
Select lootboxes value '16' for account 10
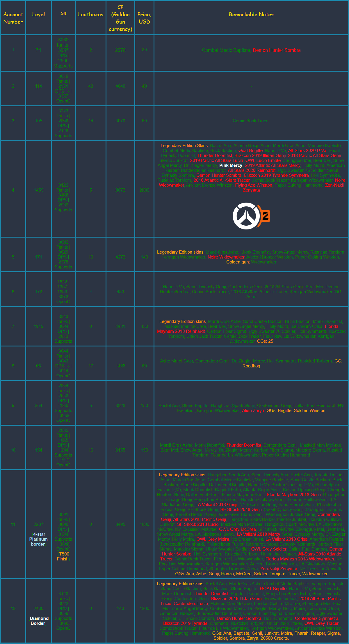(91, 450)
